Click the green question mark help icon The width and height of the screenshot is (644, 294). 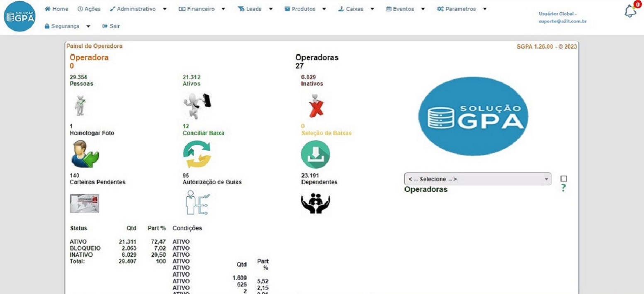click(x=563, y=188)
